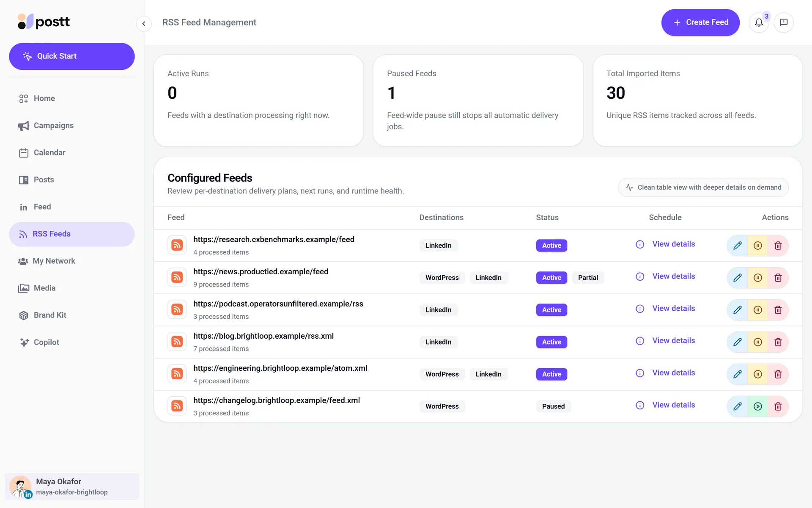This screenshot has height=508, width=812.
Task: Open Copilot in the sidebar
Action: coord(72,342)
